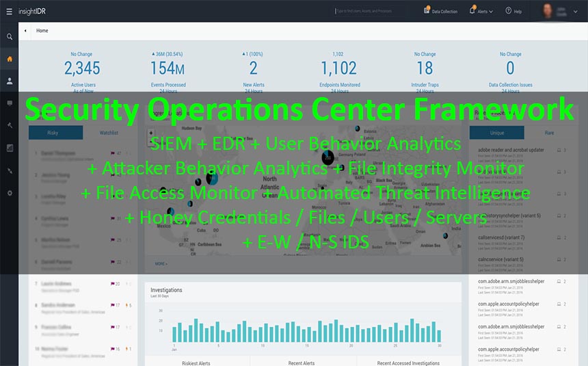This screenshot has height=366, width=588.
Task: Collapse the breadcrumb back arrow
Action: [x=25, y=31]
